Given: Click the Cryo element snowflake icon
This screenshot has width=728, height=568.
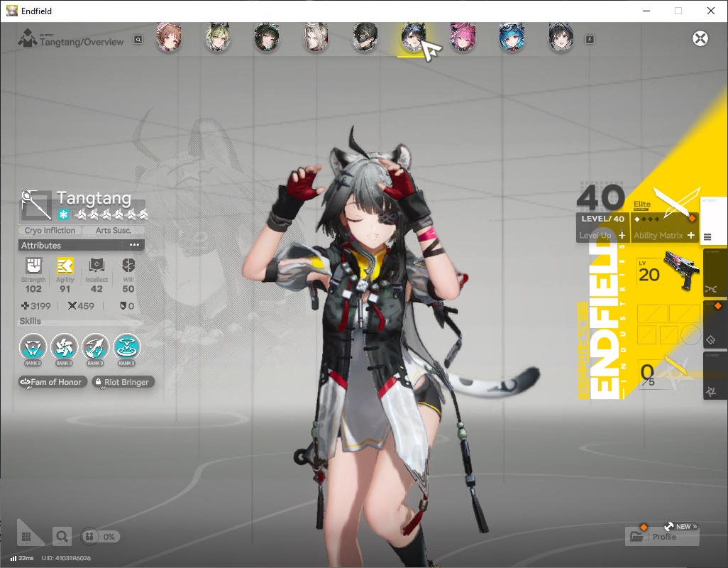Looking at the screenshot, I should point(63,214).
